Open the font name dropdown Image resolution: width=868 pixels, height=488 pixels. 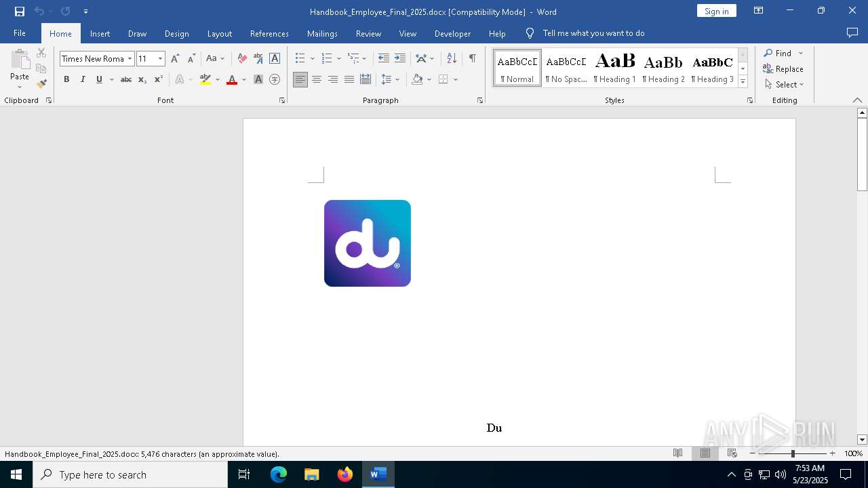tap(130, 58)
